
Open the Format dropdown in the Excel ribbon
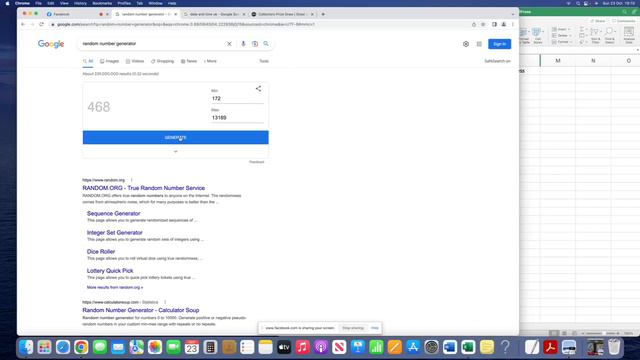[x=561, y=42]
